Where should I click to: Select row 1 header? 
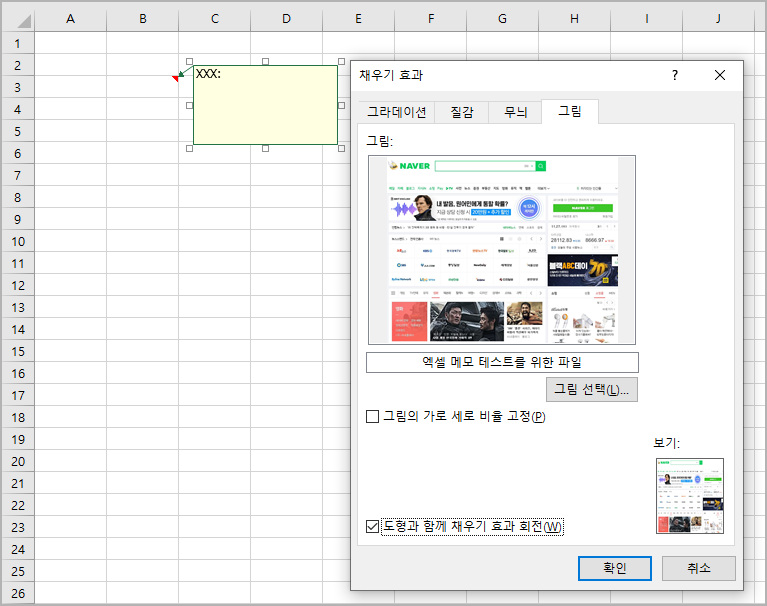coord(18,43)
